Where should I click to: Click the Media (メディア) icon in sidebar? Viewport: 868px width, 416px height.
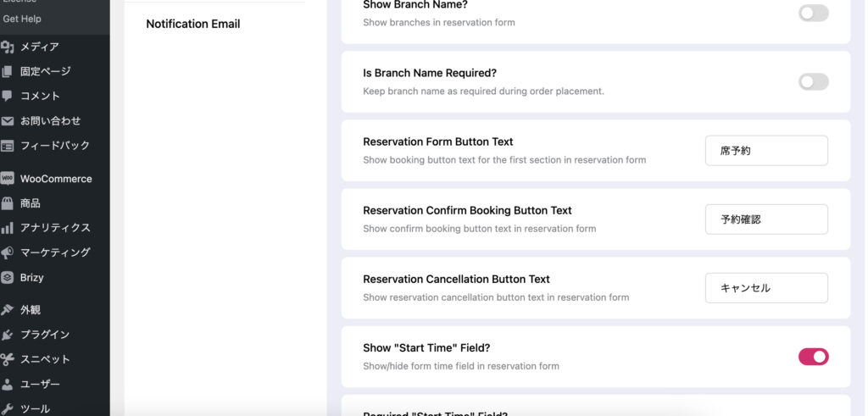[x=8, y=47]
